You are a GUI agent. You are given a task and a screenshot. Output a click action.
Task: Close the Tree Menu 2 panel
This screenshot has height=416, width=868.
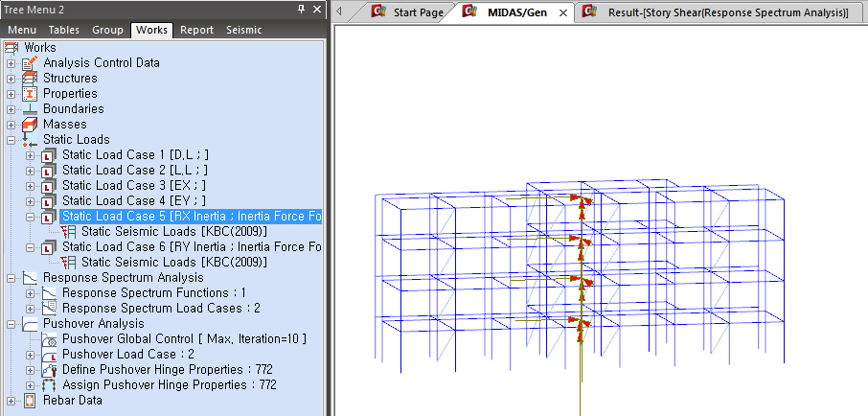317,9
